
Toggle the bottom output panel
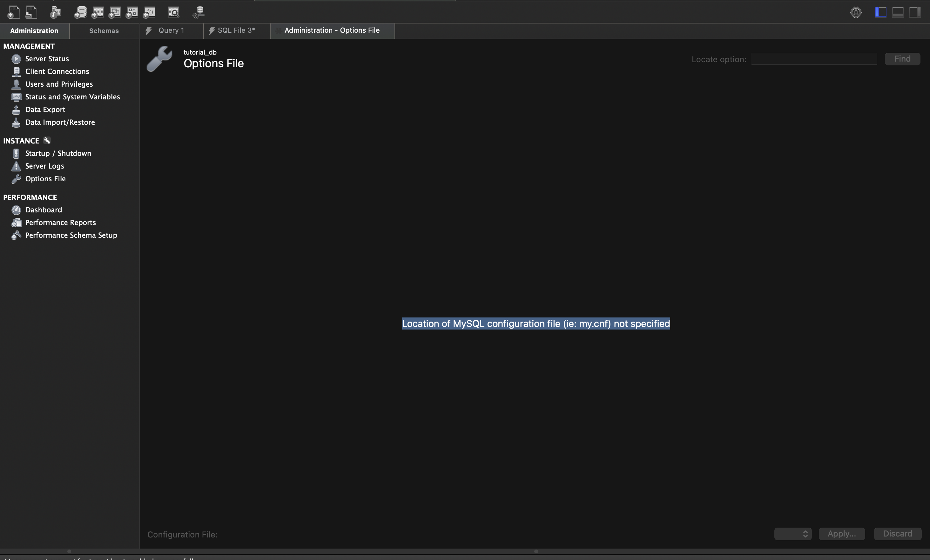(x=898, y=12)
